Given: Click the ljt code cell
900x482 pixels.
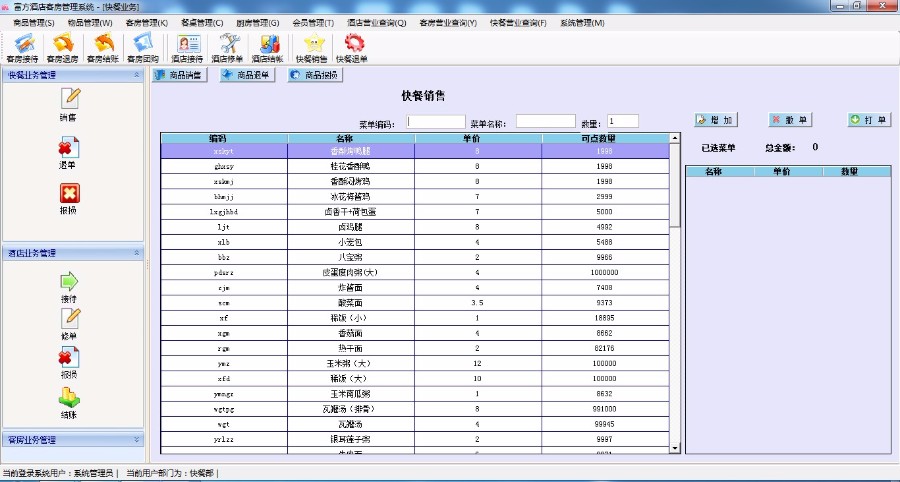Looking at the screenshot, I should [x=224, y=227].
